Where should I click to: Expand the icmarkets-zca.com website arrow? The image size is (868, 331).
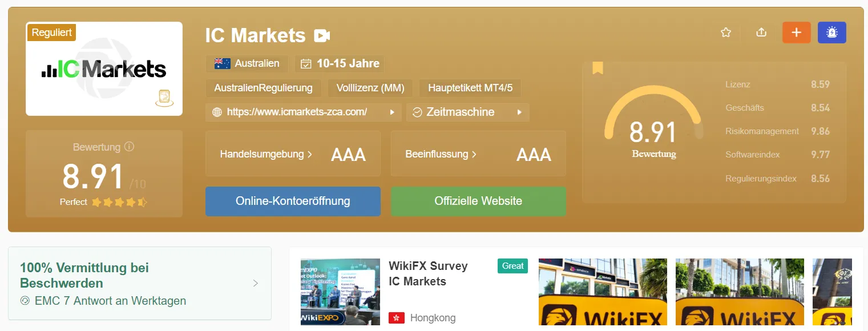pyautogui.click(x=392, y=112)
